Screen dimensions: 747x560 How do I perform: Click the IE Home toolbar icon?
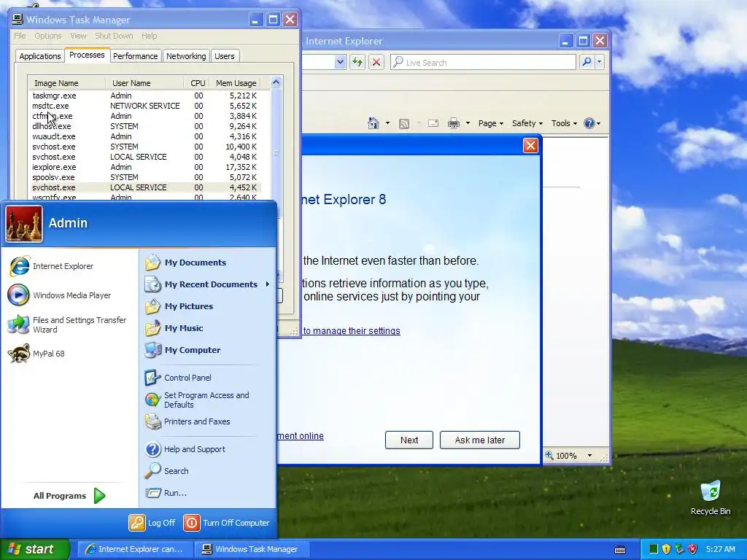373,123
